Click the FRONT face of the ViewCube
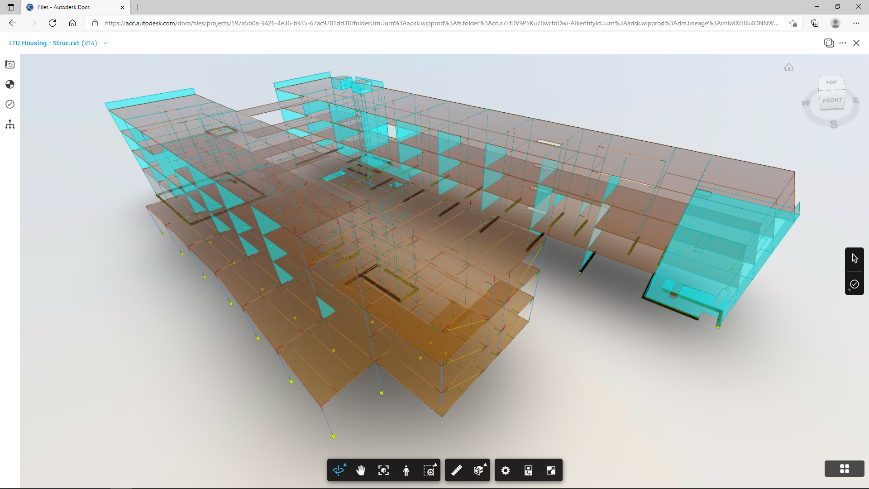 click(x=832, y=100)
